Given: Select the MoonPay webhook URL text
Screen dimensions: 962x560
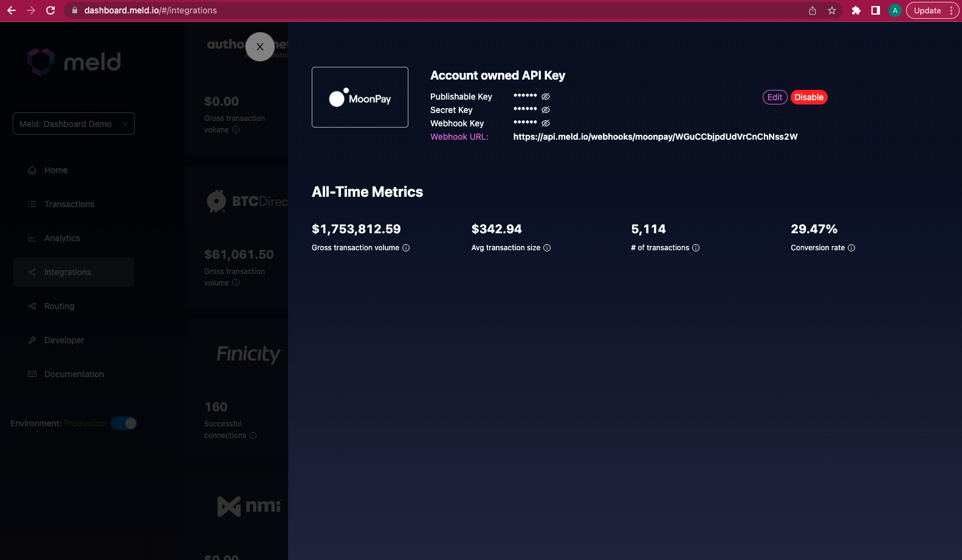Looking at the screenshot, I should [x=655, y=137].
